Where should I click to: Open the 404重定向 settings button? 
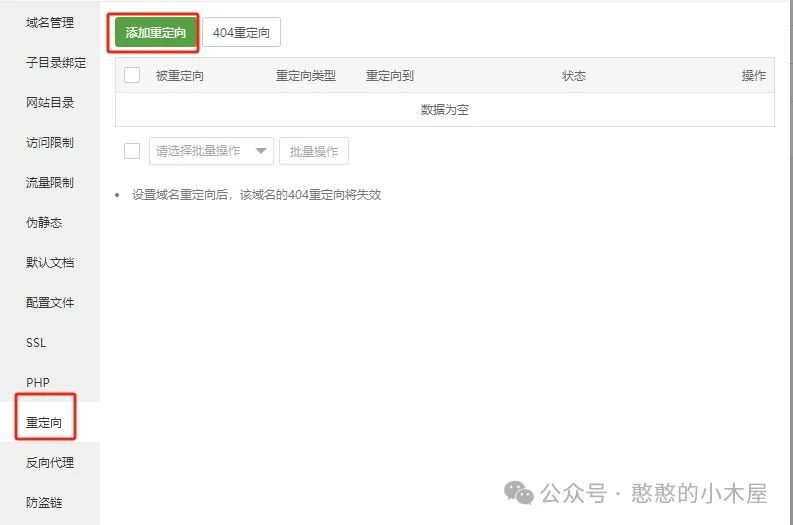pos(241,33)
